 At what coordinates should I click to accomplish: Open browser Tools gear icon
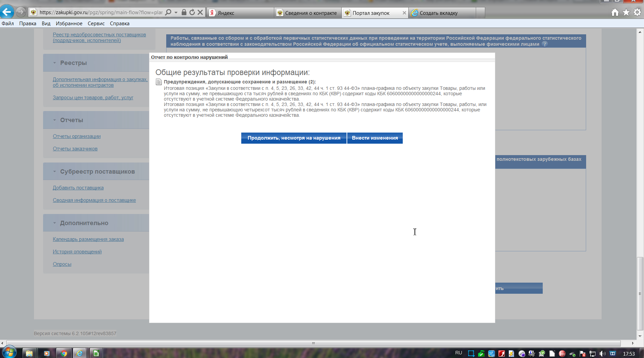pos(637,12)
